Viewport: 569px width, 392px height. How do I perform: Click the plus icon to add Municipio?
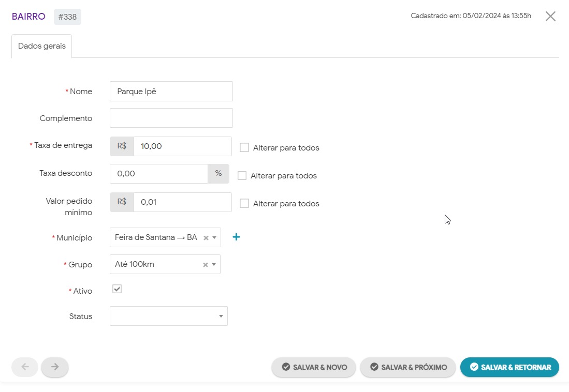[x=236, y=237]
